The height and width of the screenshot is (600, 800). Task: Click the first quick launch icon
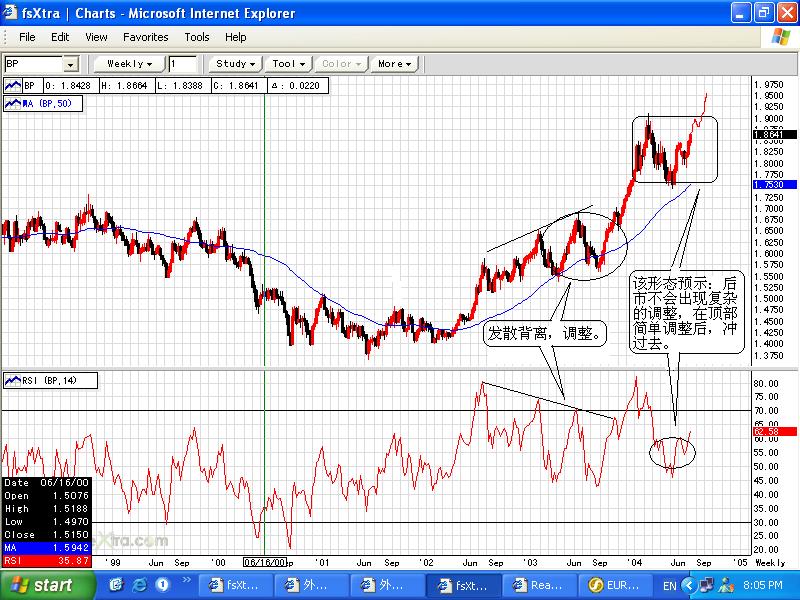tap(116, 585)
